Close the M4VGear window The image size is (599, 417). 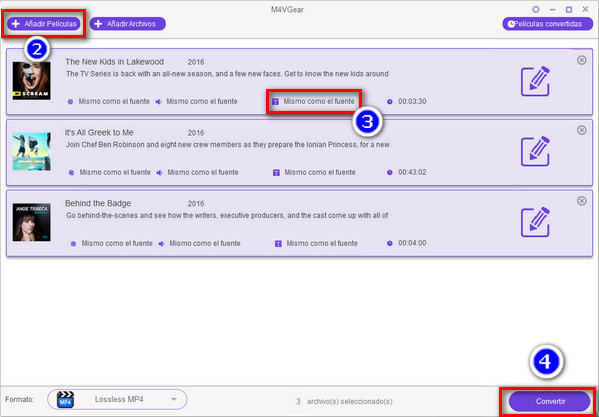(585, 9)
